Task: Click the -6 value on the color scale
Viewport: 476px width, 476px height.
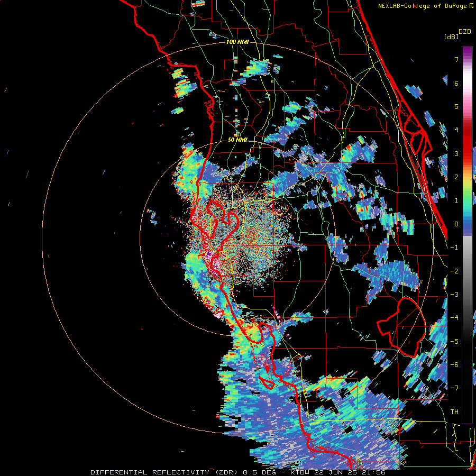Action: click(x=454, y=365)
